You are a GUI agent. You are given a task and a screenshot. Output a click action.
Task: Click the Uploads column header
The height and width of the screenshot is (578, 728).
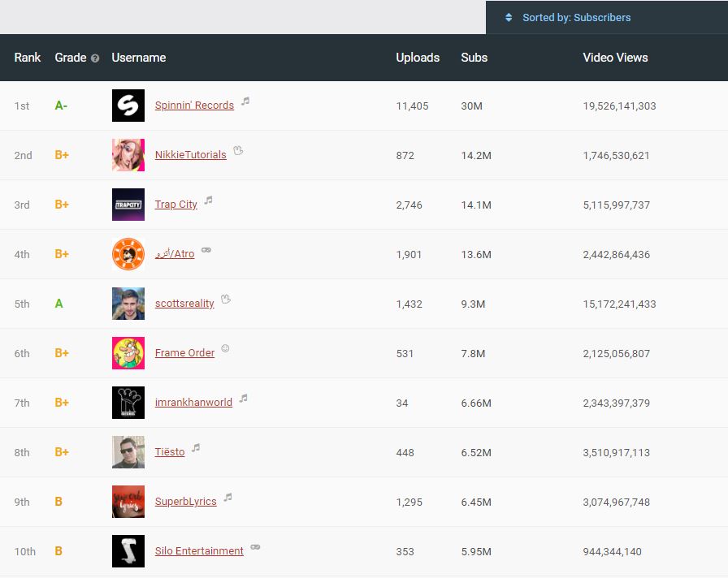418,58
